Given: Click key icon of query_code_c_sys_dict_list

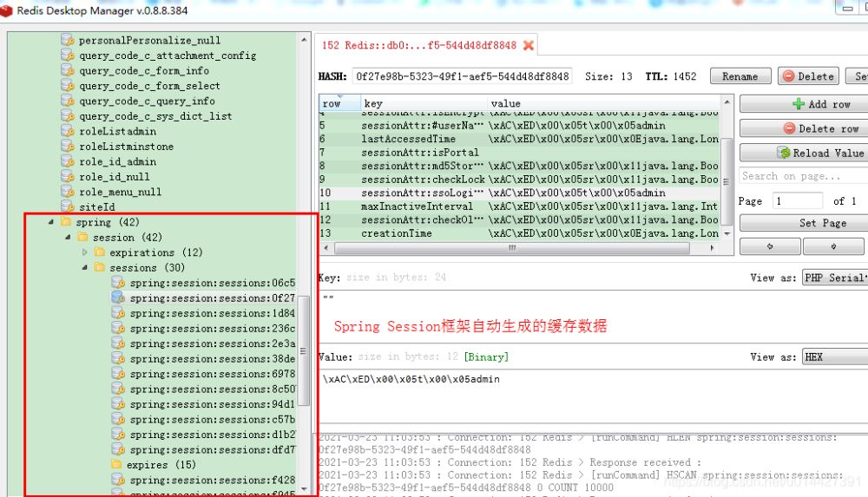Looking at the screenshot, I should (68, 115).
